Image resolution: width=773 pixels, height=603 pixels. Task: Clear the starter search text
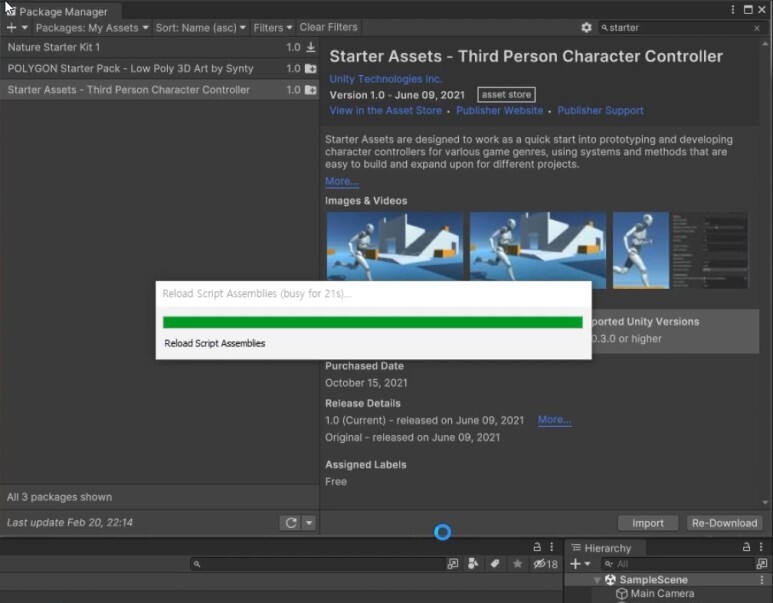click(x=757, y=28)
